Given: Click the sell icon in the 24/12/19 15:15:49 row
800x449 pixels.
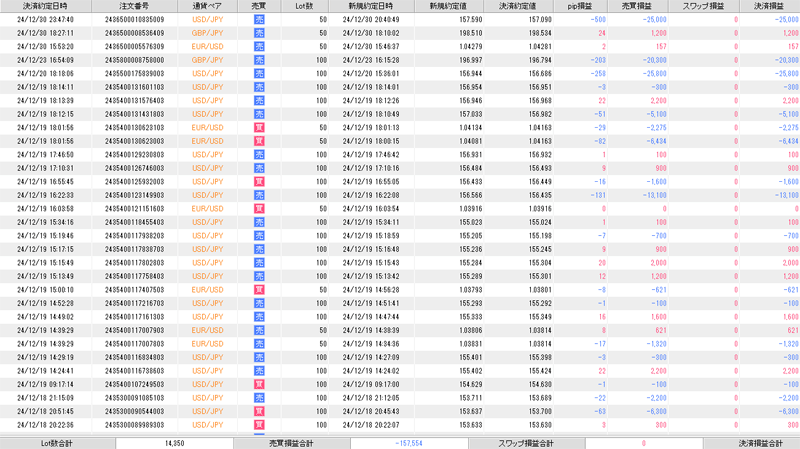Looking at the screenshot, I should [x=259, y=263].
